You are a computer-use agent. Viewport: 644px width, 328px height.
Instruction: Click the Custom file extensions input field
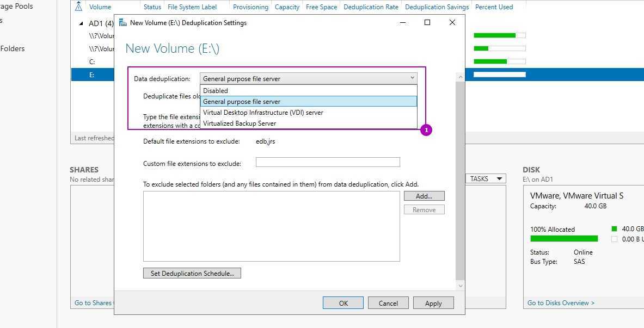[327, 162]
